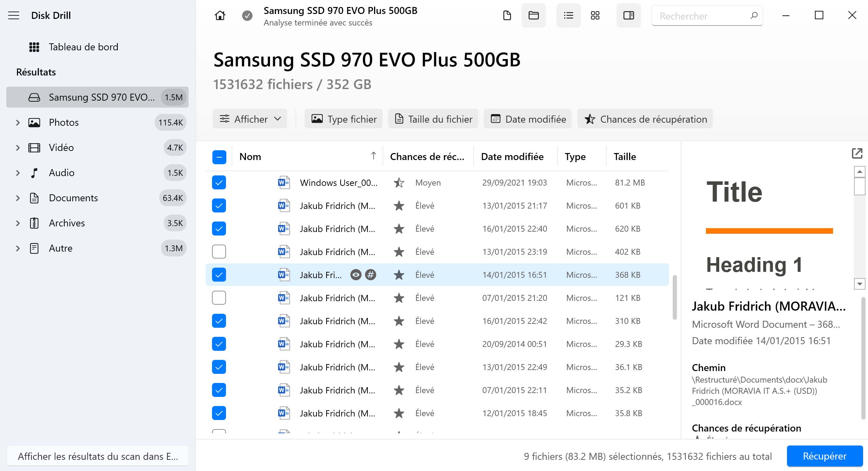Image resolution: width=868 pixels, height=471 pixels.
Task: Click Word icon of 121 KB file
Action: tap(284, 298)
